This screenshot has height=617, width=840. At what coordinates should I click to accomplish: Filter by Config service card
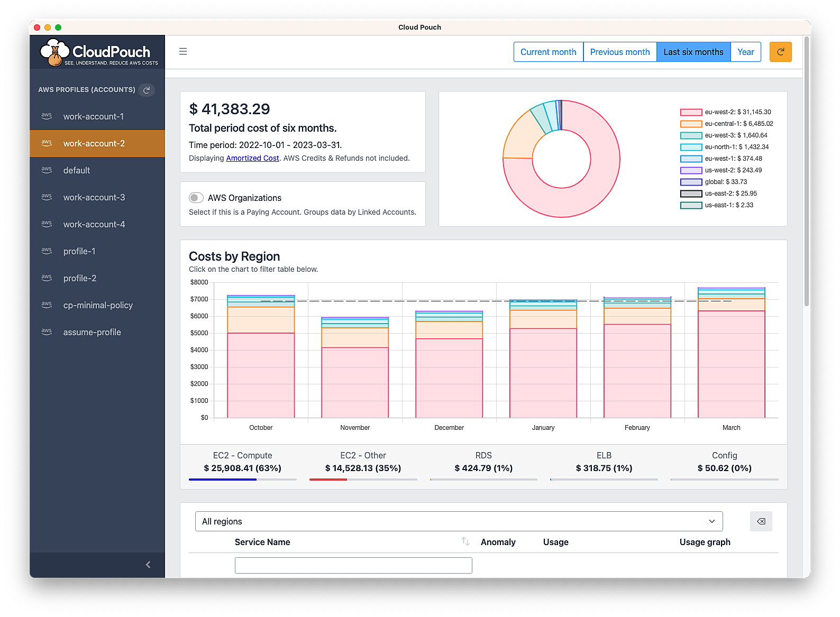pyautogui.click(x=725, y=465)
